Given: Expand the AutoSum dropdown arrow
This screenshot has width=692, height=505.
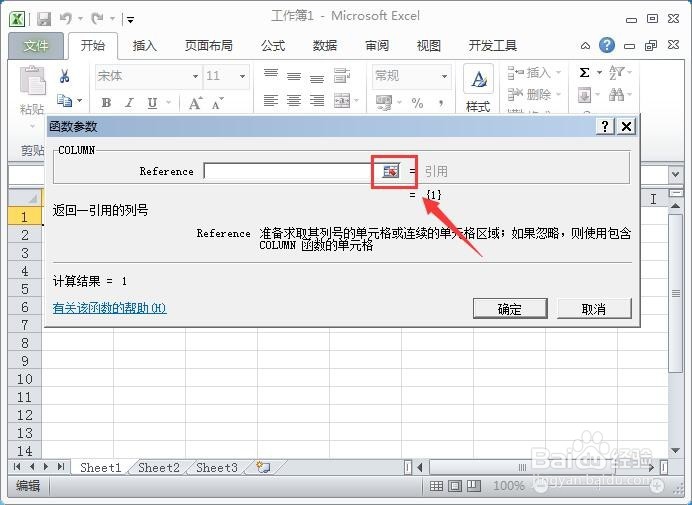Looking at the screenshot, I should pos(599,72).
